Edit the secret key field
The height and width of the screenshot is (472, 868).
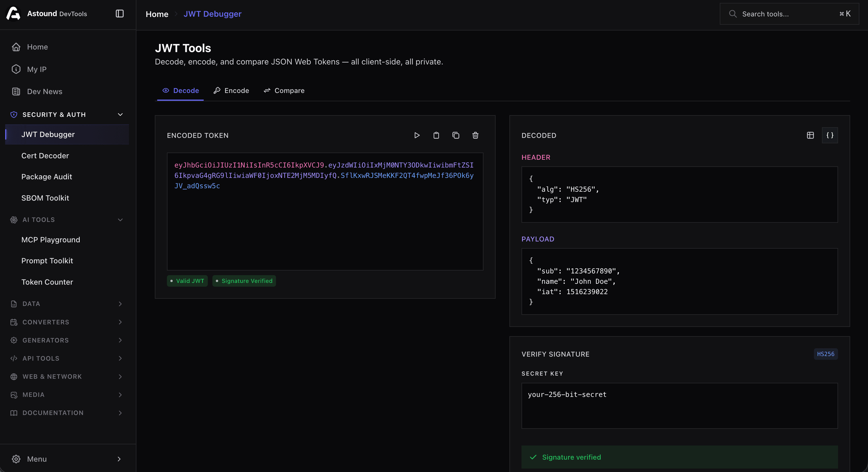679,406
